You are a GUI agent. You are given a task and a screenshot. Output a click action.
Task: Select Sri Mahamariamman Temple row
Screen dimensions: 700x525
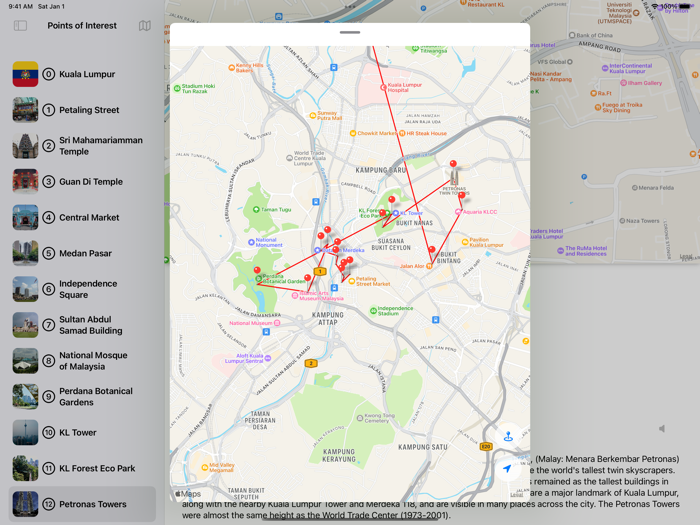(x=82, y=146)
